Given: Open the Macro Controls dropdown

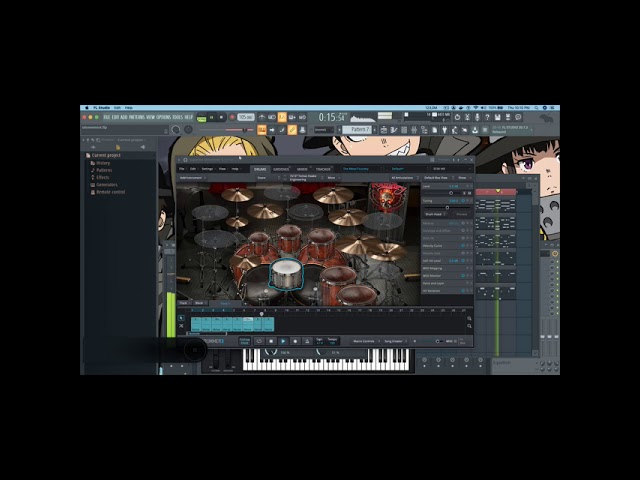Looking at the screenshot, I should click(x=366, y=341).
